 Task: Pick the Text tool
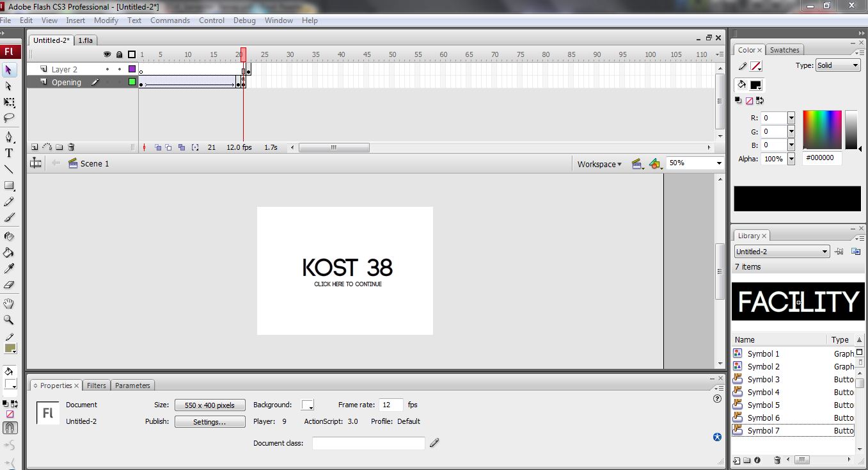tap(9, 153)
